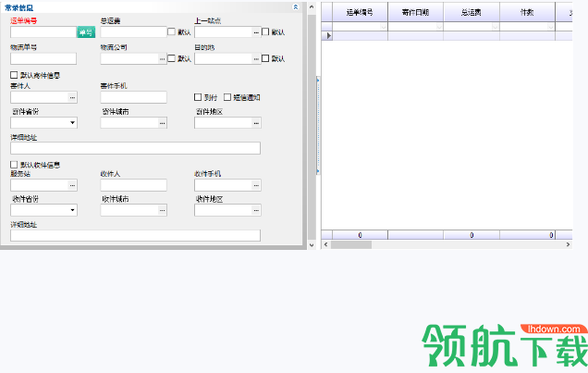Expand the 收件省份 dropdown
The width and height of the screenshot is (588, 373).
click(x=72, y=210)
